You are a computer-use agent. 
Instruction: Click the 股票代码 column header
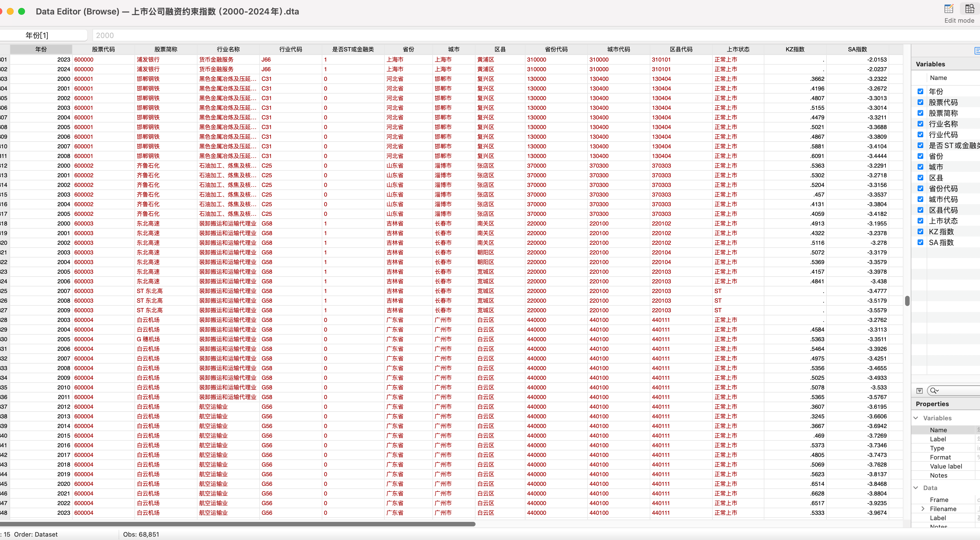tap(103, 49)
